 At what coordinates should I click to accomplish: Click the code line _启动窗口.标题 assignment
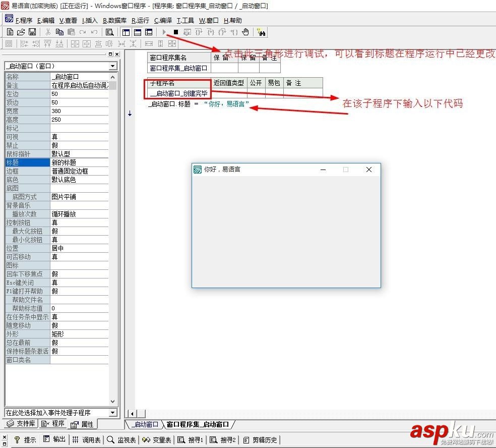tap(199, 104)
